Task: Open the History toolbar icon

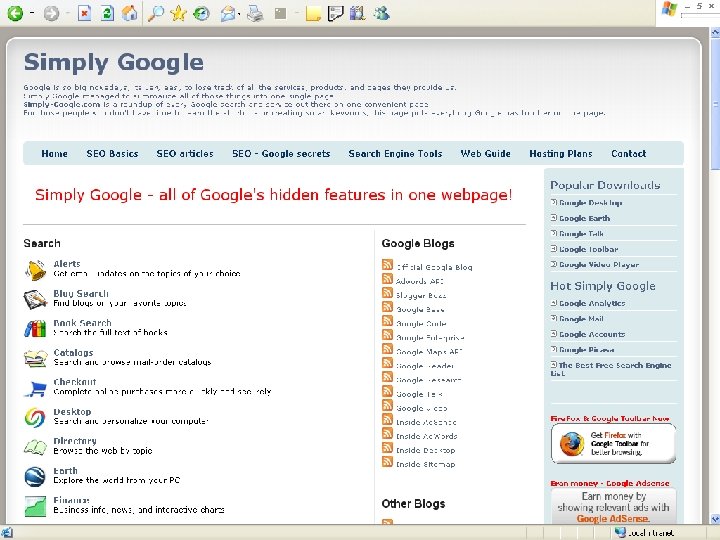Action: (x=201, y=14)
